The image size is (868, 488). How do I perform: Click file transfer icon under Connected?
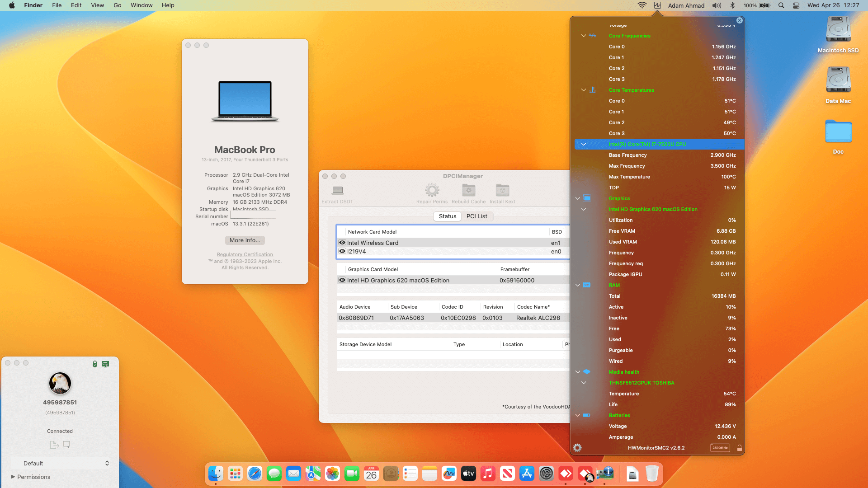click(54, 445)
